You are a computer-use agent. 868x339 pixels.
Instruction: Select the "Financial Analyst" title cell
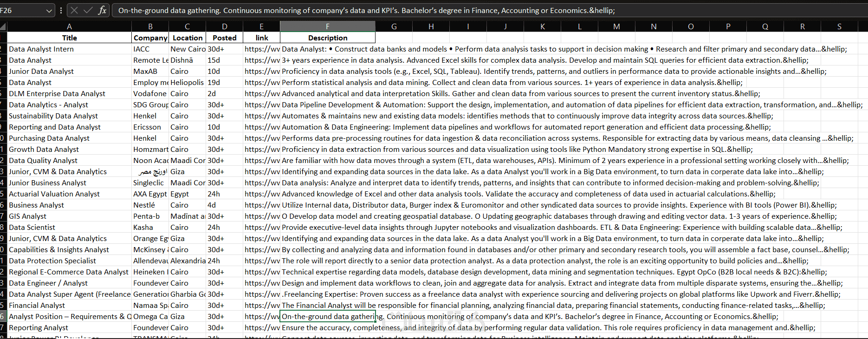pyautogui.click(x=69, y=305)
